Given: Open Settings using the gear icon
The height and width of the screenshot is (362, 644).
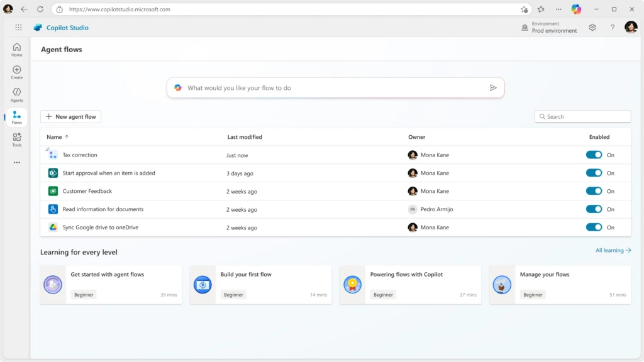Looking at the screenshot, I should pyautogui.click(x=592, y=27).
